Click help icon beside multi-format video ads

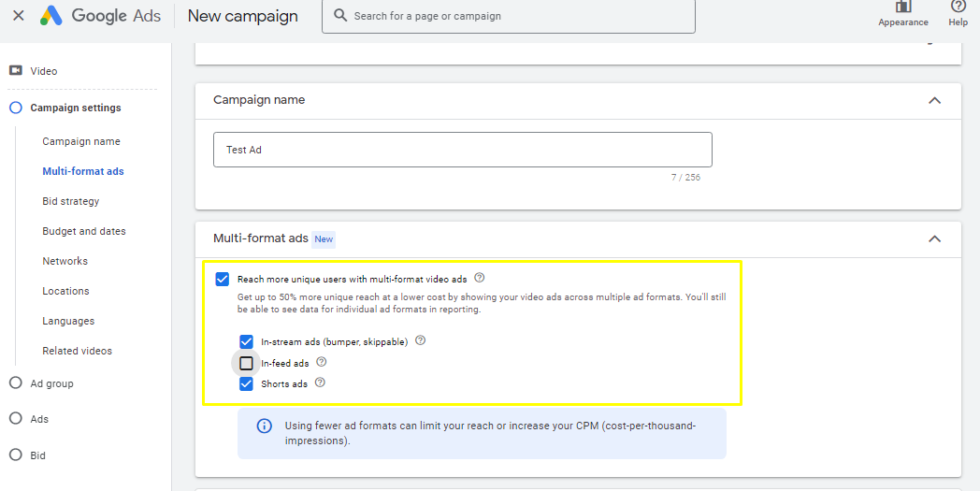(480, 278)
